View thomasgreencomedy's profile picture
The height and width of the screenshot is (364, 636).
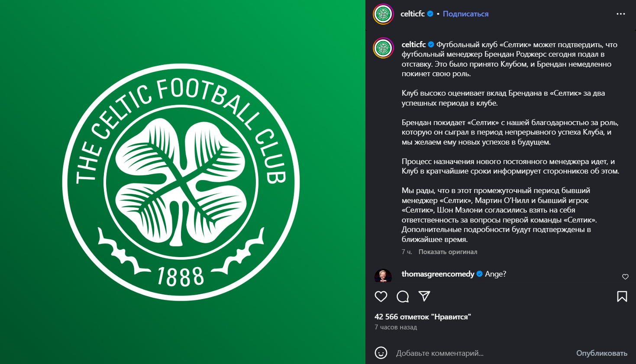coord(383,276)
